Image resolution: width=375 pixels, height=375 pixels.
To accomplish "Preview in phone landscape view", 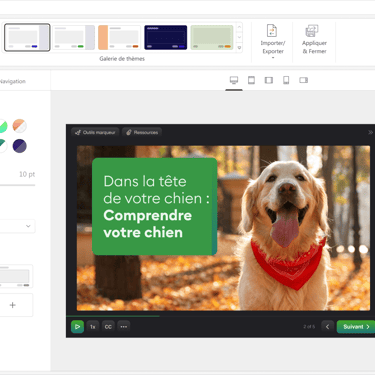I will coord(303,80).
